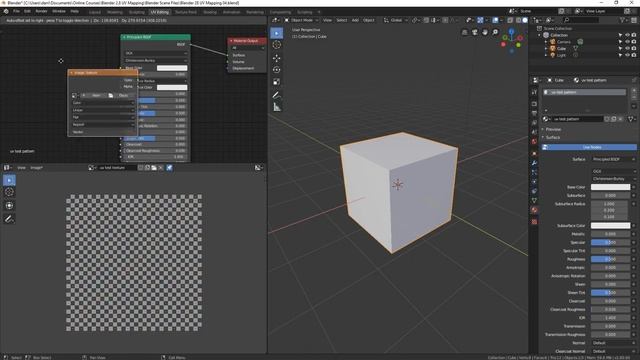Expand the Cube item in outliner
Screen dimensions: 640x360
(546, 48)
